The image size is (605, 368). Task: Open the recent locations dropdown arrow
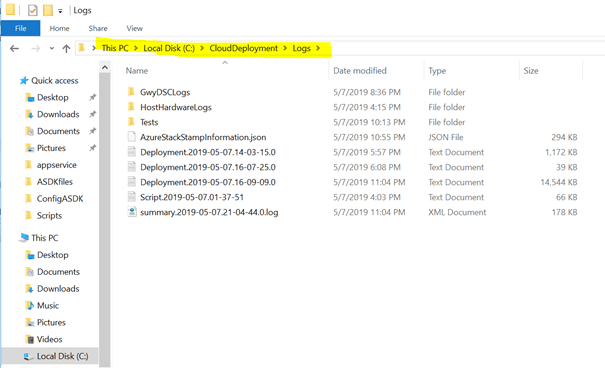point(51,49)
